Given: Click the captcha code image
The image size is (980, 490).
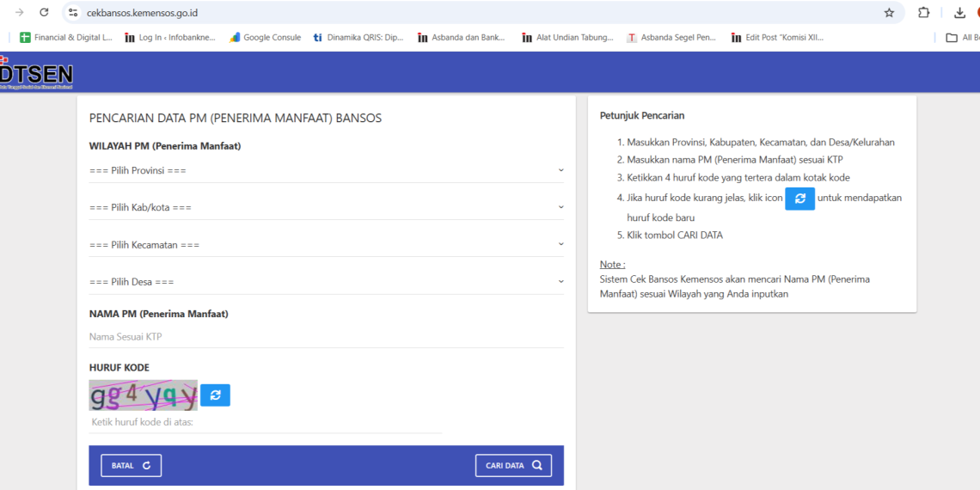Looking at the screenshot, I should click(143, 395).
